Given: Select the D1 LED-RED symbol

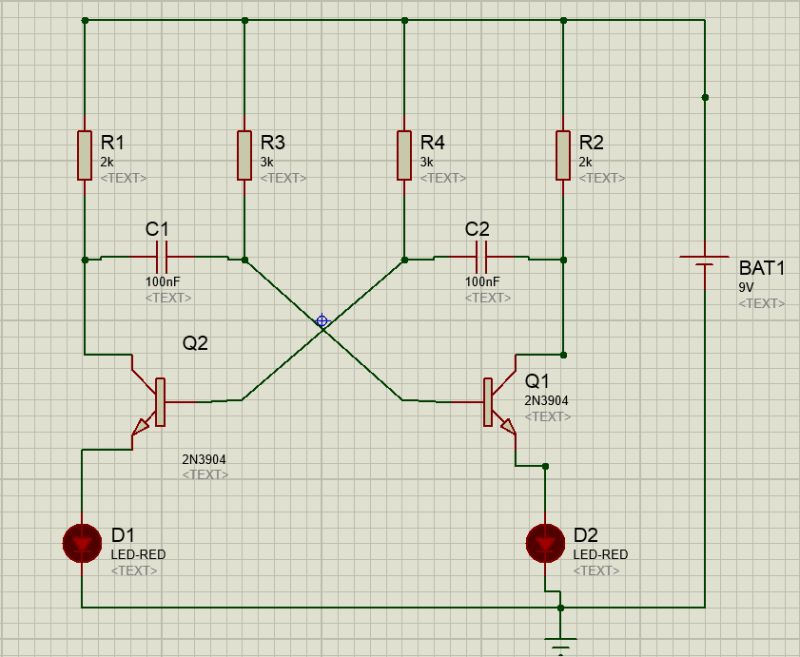Looking at the screenshot, I should click(x=80, y=543).
